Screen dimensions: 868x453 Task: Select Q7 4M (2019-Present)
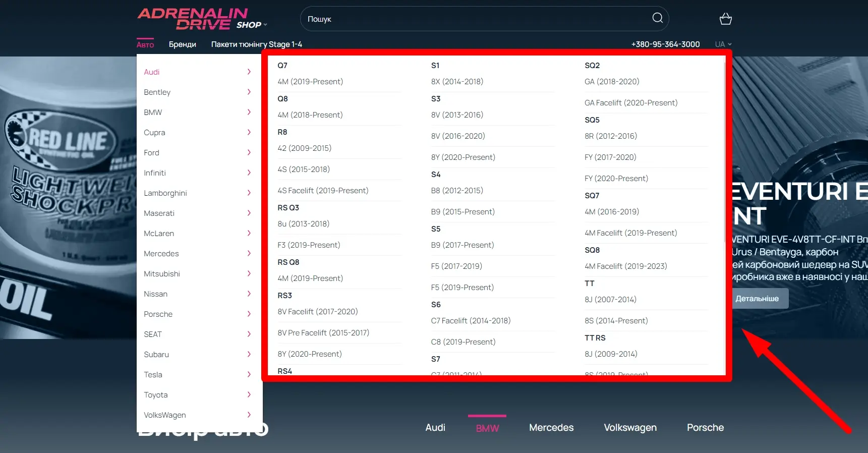[310, 81]
